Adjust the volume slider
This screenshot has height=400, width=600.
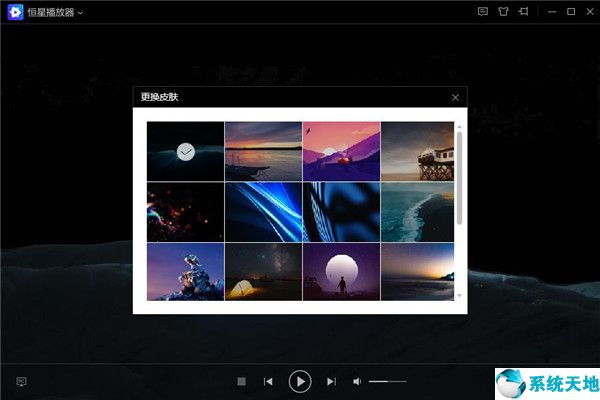tap(387, 382)
